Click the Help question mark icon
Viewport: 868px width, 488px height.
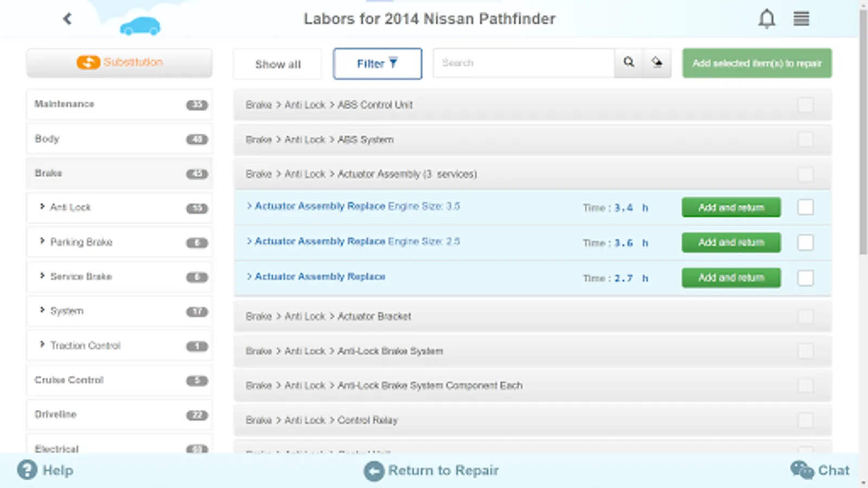[x=27, y=470]
